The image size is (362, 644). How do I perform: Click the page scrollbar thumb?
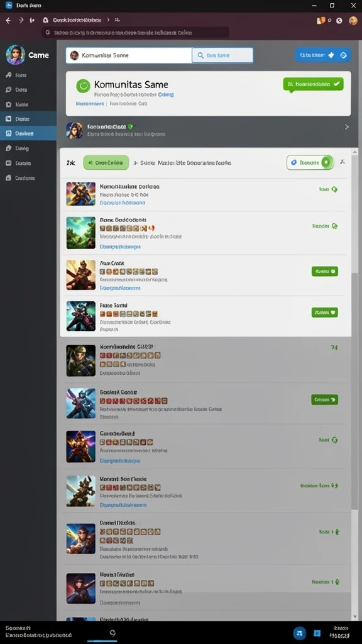pos(354,390)
